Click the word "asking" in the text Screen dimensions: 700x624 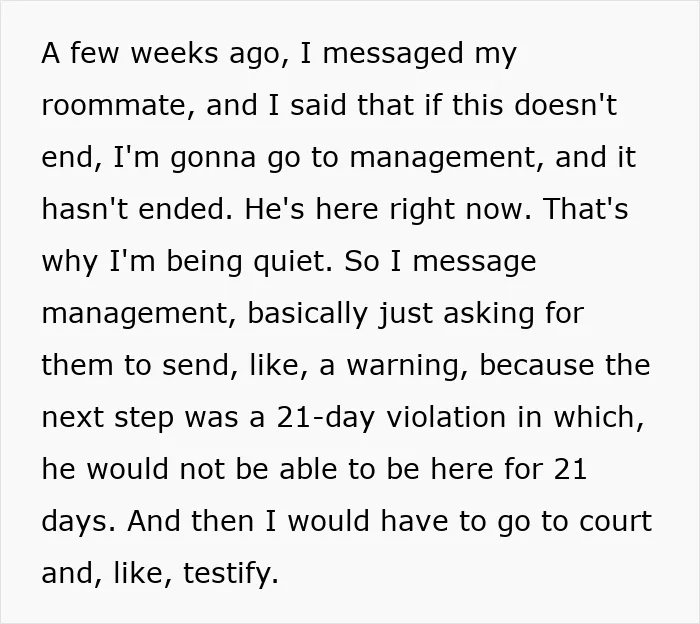pyautogui.click(x=488, y=315)
